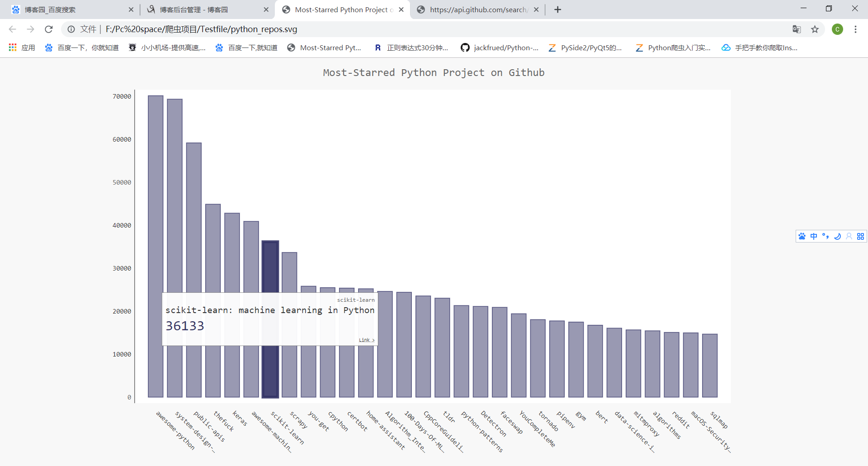The height and width of the screenshot is (466, 868).
Task: Open the Apps bookmark grid icon
Action: 13,48
